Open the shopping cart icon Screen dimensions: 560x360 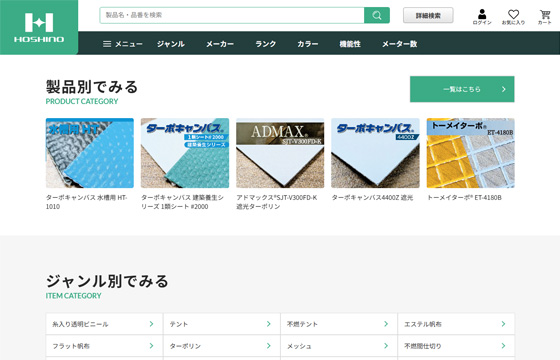545,17
